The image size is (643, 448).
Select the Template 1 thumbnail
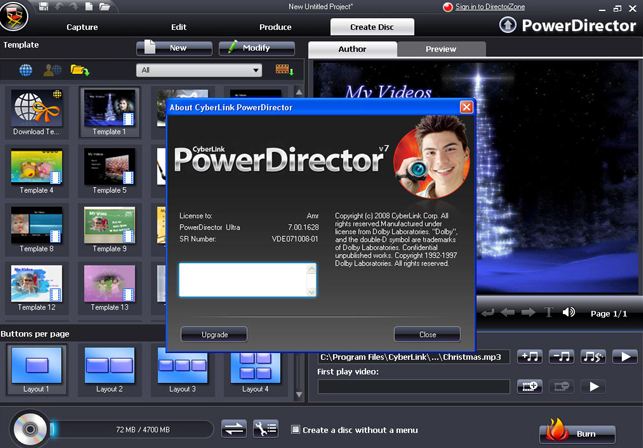109,112
